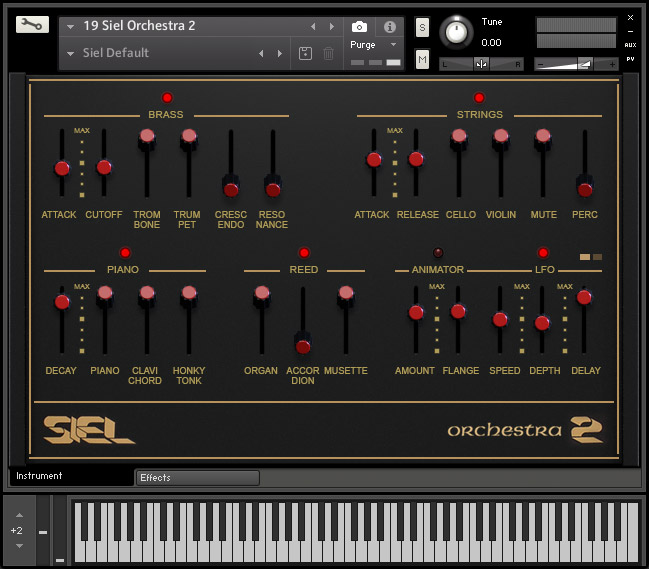Image resolution: width=649 pixels, height=569 pixels.
Task: Switch to the Effects tab
Action: coord(197,478)
